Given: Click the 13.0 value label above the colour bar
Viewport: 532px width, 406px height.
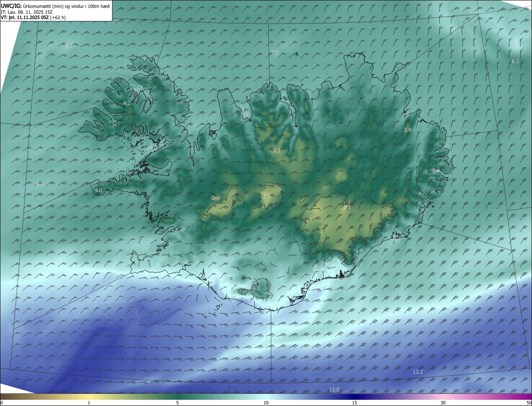Looking at the screenshot, I should coord(334,389).
